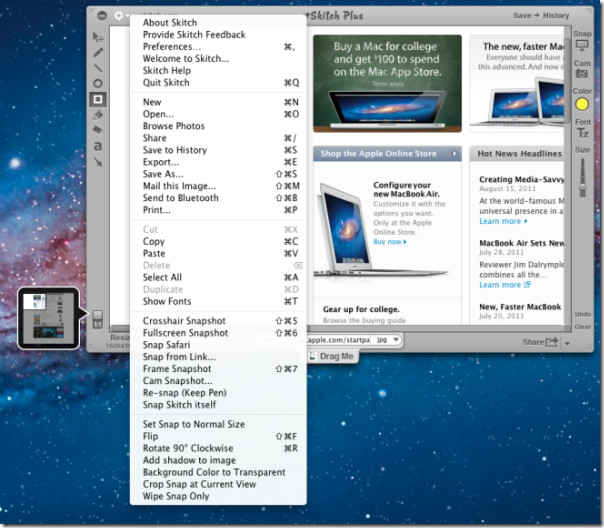Choose Rotate 90° Clockwise
The width and height of the screenshot is (604, 528).
218,448
